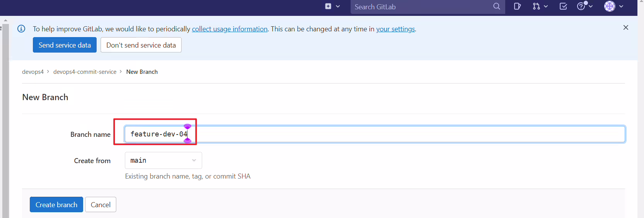
Task: Click the magnifier search icon
Action: pyautogui.click(x=497, y=6)
